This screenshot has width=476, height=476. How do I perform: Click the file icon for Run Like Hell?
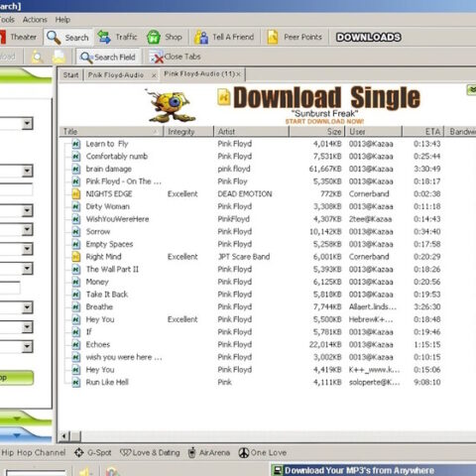pyautogui.click(x=76, y=383)
